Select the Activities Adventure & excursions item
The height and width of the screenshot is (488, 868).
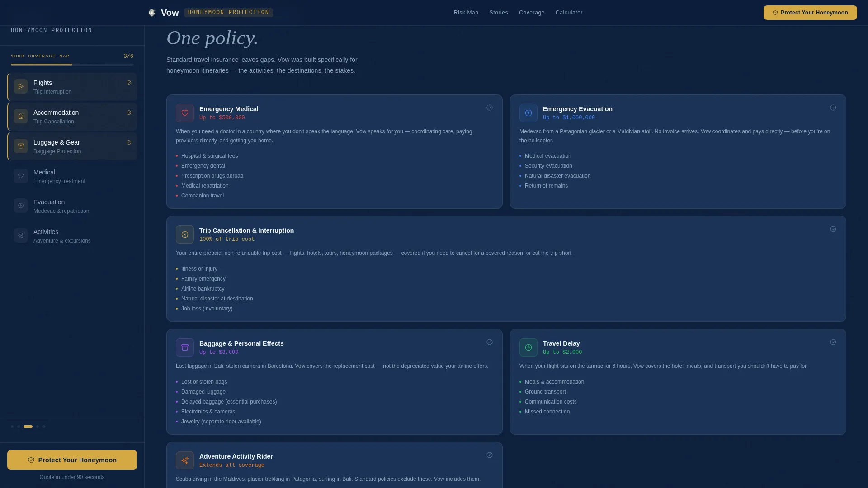tap(72, 236)
